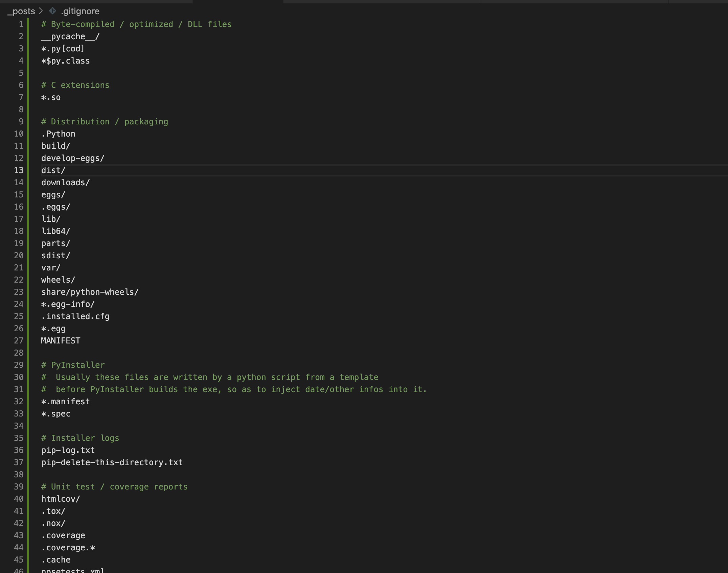Click the .gitignore file icon in breadcrumb
The height and width of the screenshot is (573, 728).
click(52, 11)
